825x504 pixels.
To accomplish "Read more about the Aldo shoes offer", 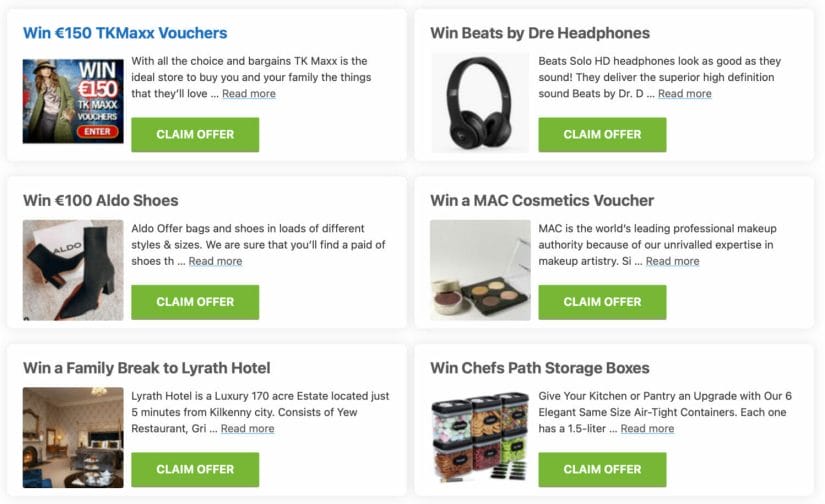I will [215, 261].
